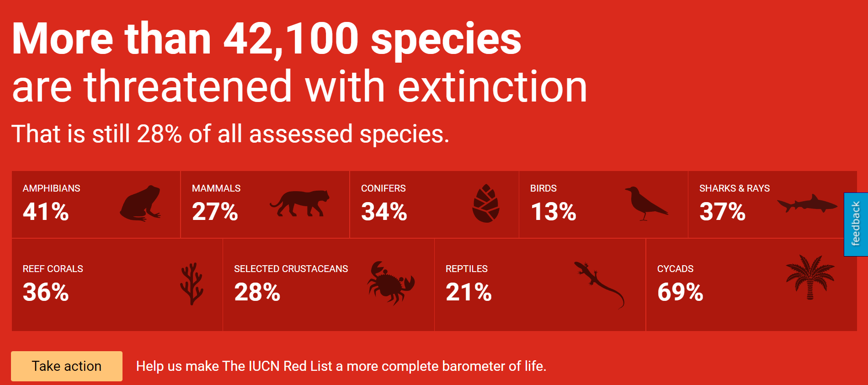
Task: Click the Cycads 69% percentage
Action: (681, 292)
